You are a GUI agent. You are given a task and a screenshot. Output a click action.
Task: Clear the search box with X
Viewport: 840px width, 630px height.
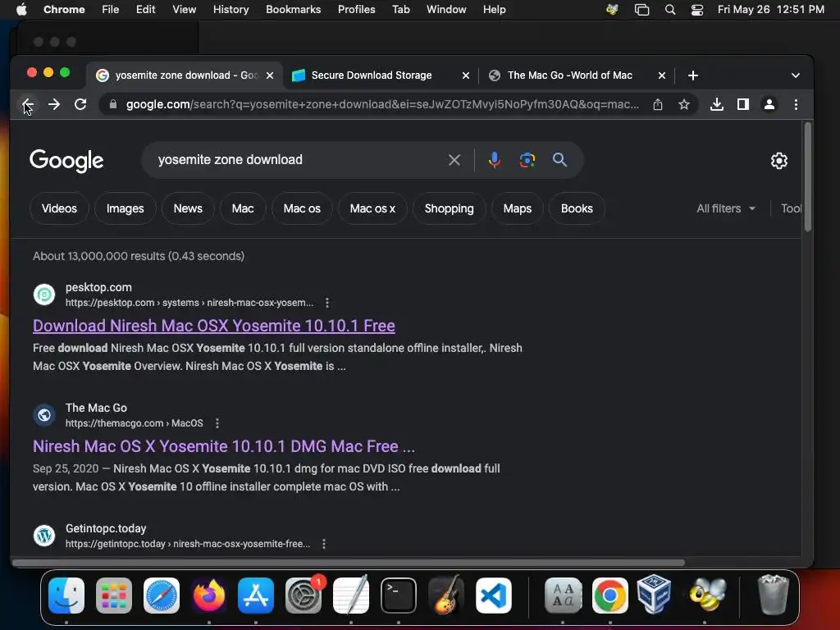(x=454, y=160)
